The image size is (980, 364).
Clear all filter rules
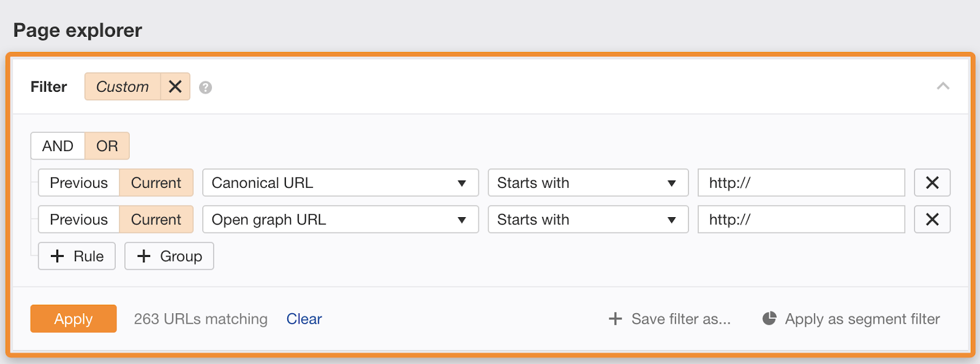(304, 318)
